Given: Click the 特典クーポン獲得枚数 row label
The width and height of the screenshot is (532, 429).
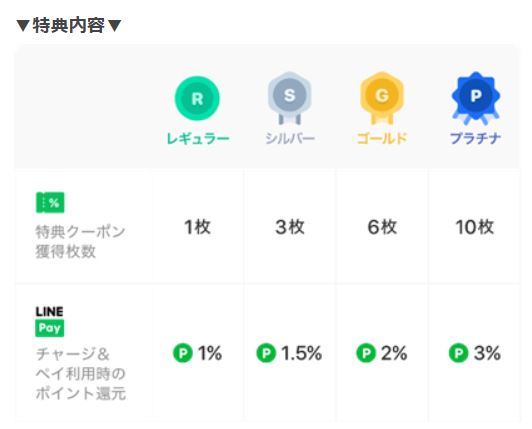Looking at the screenshot, I should [x=80, y=242].
